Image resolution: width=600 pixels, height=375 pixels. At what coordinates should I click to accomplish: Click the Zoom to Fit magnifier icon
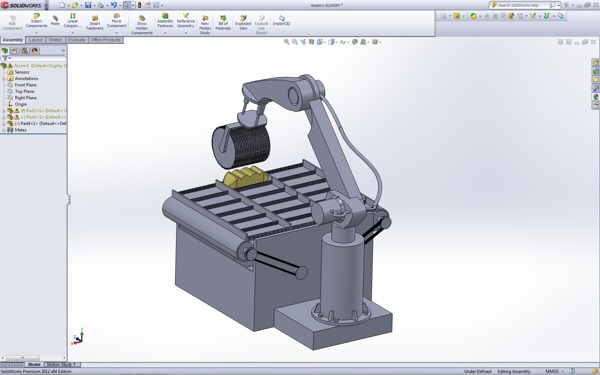pos(286,42)
